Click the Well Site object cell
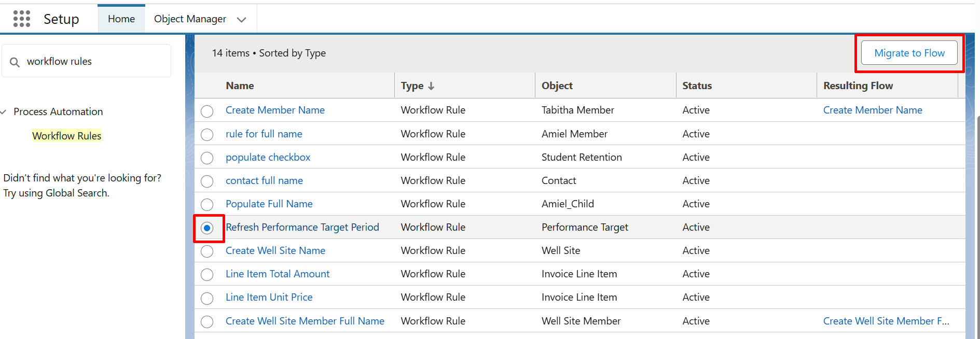 point(561,250)
